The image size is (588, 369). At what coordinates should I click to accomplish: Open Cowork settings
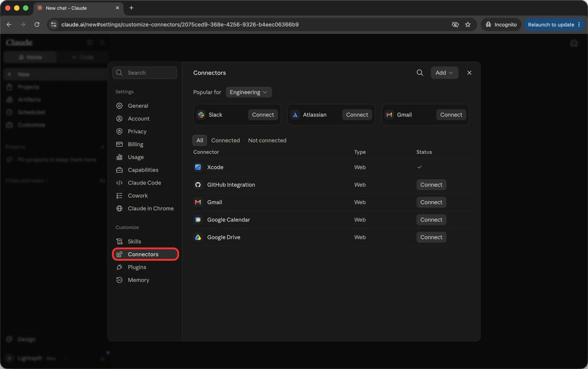tap(145, 196)
